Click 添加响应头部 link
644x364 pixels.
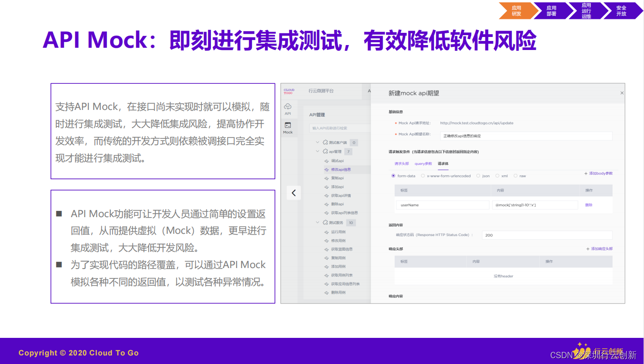tap(599, 249)
